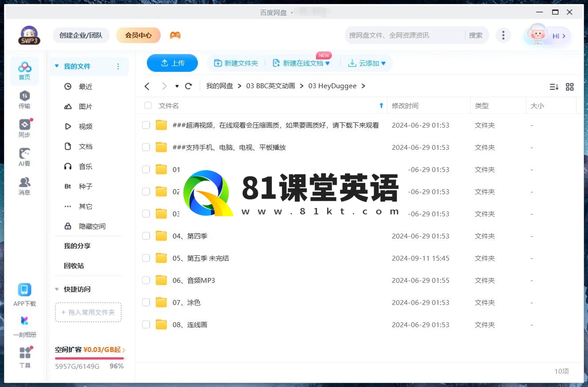Open the navigation history dropdown arrow
The height and width of the screenshot is (387, 588).
[x=177, y=86]
